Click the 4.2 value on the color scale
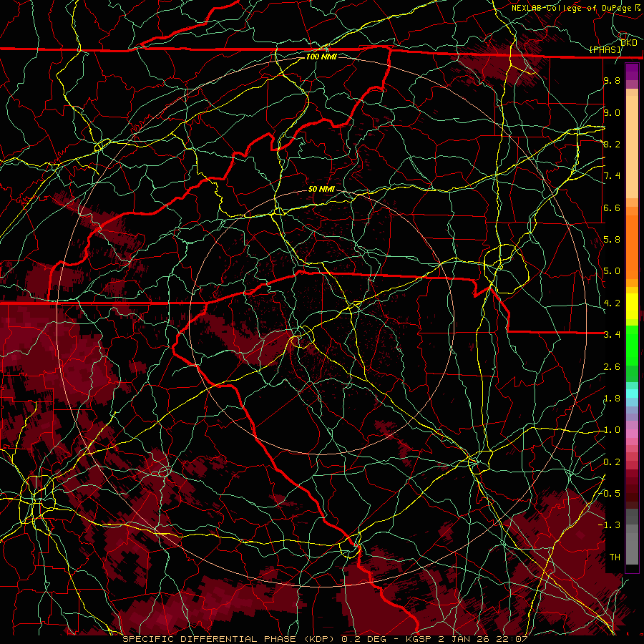The height and width of the screenshot is (644, 644). (612, 303)
